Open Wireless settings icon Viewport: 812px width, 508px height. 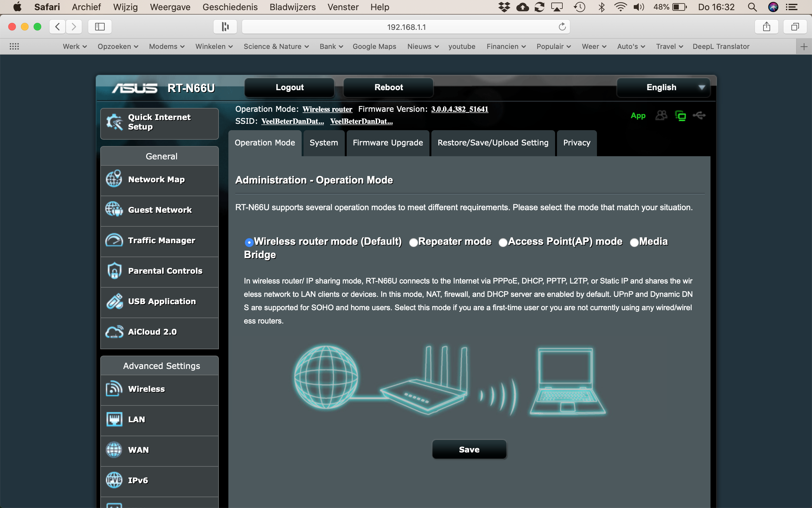(x=114, y=389)
